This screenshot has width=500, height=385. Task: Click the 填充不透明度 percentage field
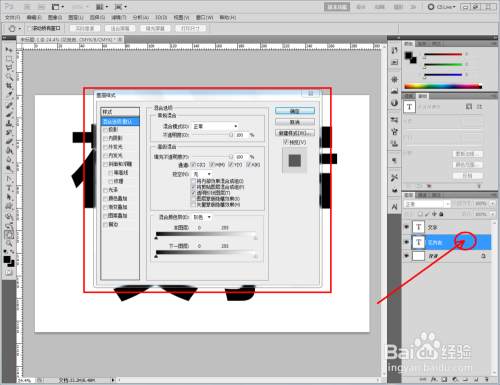[241, 157]
